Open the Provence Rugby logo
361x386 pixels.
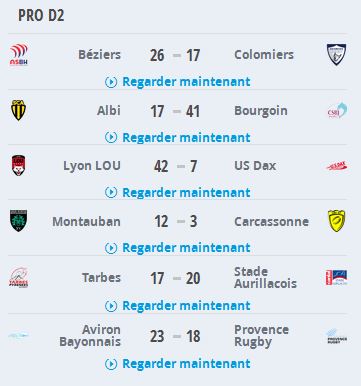click(x=337, y=336)
